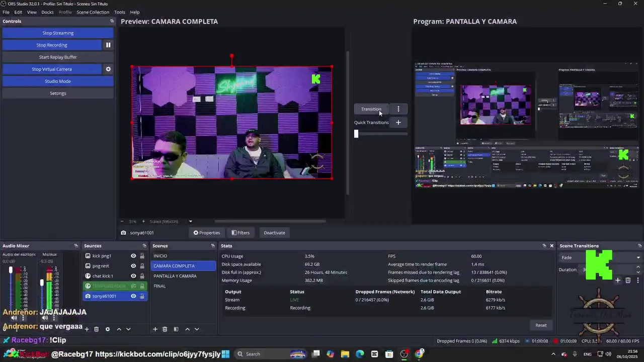The image size is (644, 362).
Task: Add a new scene with plus icon
Action: (x=155, y=329)
